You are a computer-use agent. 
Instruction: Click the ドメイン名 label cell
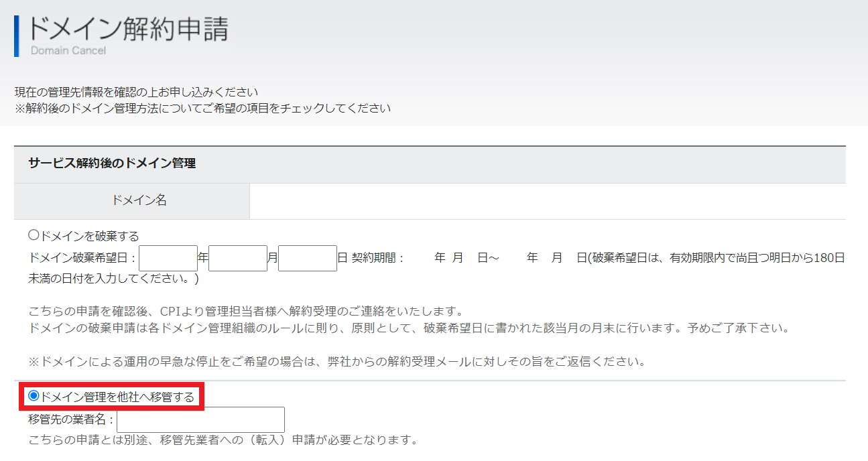[139, 200]
